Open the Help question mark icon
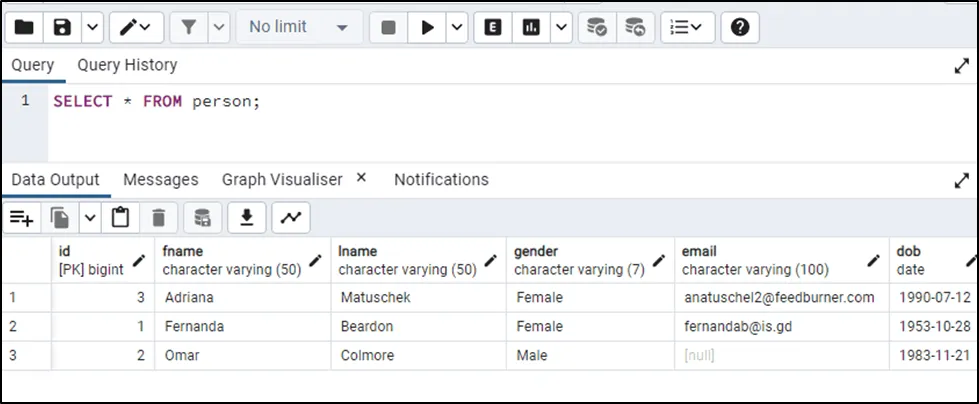The image size is (979, 404). (x=740, y=27)
